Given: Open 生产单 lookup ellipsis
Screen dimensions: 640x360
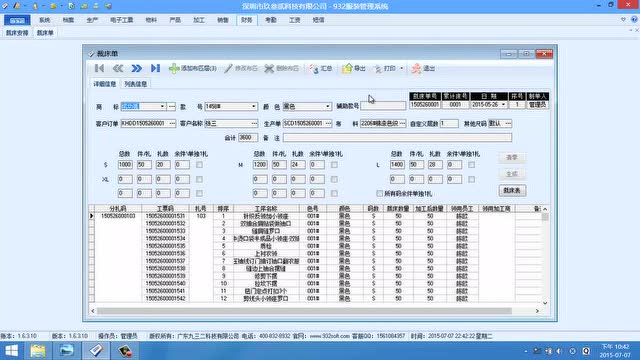Looking at the screenshot, I should (x=328, y=123).
